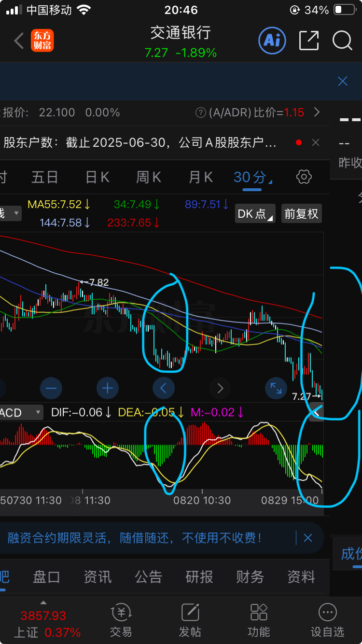This screenshot has width=362, height=644.
Task: Tap the 0820 10:30 time label
Action: coord(202,500)
